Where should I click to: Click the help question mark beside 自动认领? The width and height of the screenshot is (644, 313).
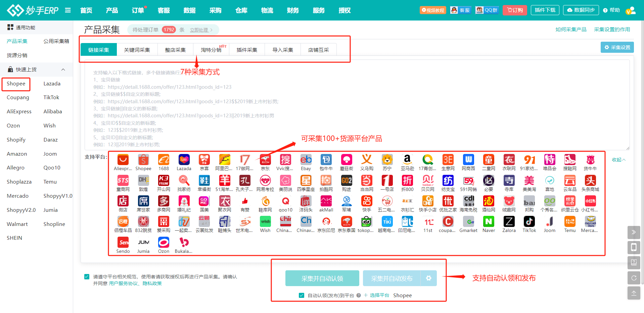pyautogui.click(x=359, y=296)
